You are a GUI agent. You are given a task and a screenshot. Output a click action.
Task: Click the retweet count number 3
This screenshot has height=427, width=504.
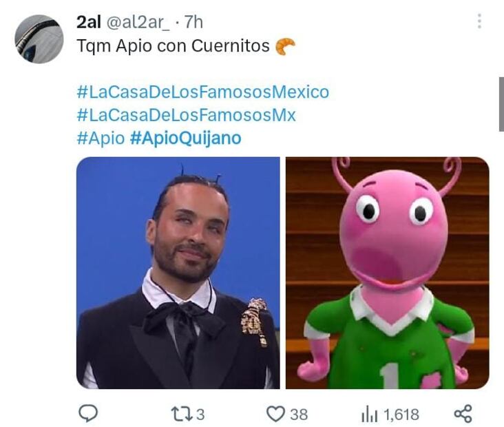[x=200, y=415]
